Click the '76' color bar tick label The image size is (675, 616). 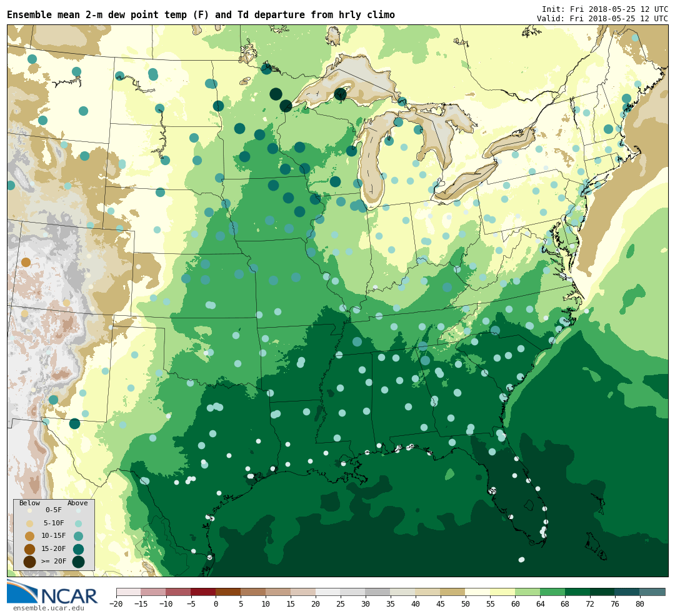tap(615, 604)
